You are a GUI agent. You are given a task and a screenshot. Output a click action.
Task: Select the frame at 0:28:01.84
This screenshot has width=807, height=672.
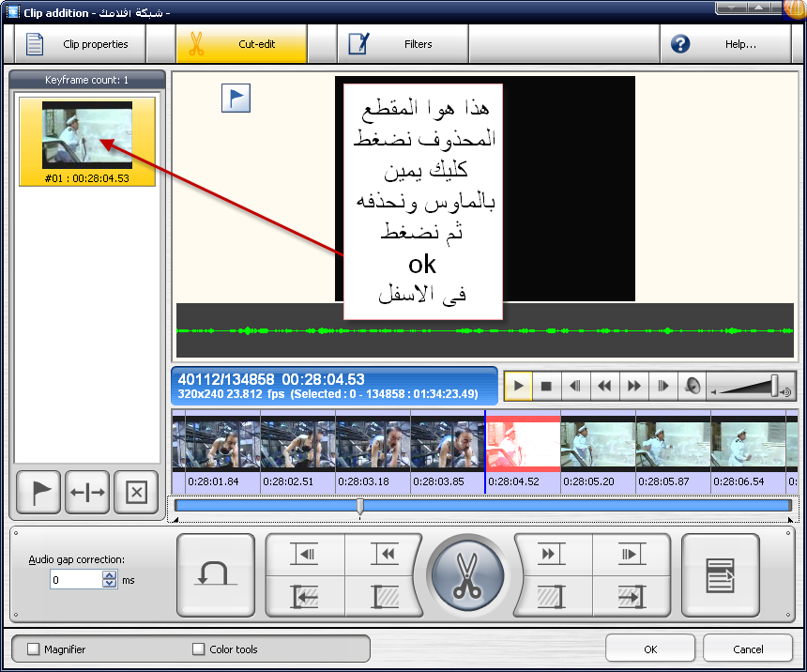222,452
